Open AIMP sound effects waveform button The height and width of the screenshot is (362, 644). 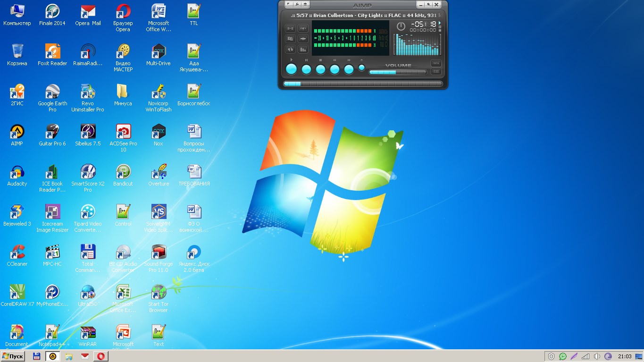[x=303, y=39]
